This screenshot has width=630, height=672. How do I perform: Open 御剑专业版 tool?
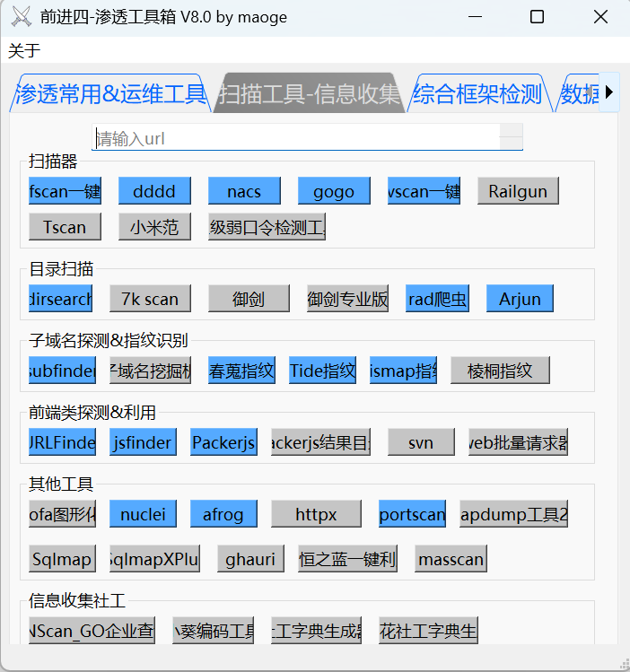point(347,298)
